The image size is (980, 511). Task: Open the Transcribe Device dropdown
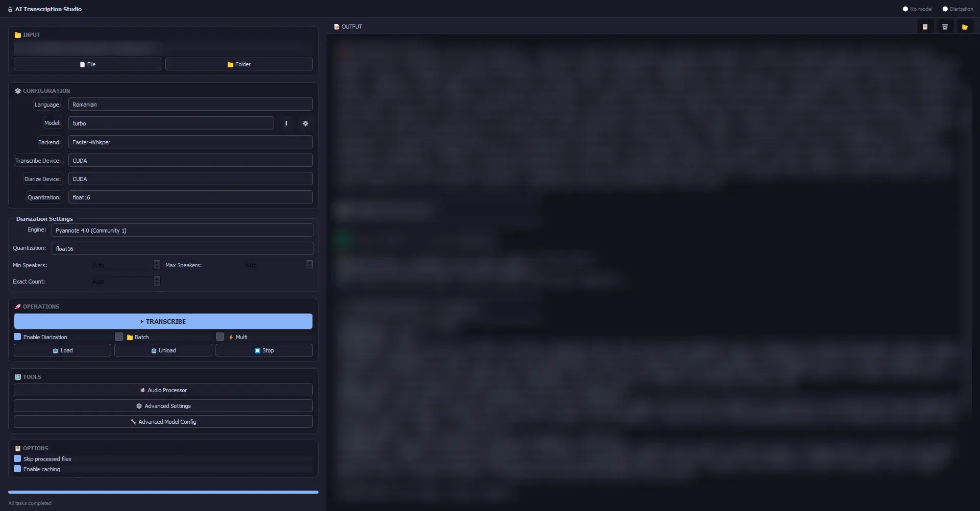(x=190, y=161)
